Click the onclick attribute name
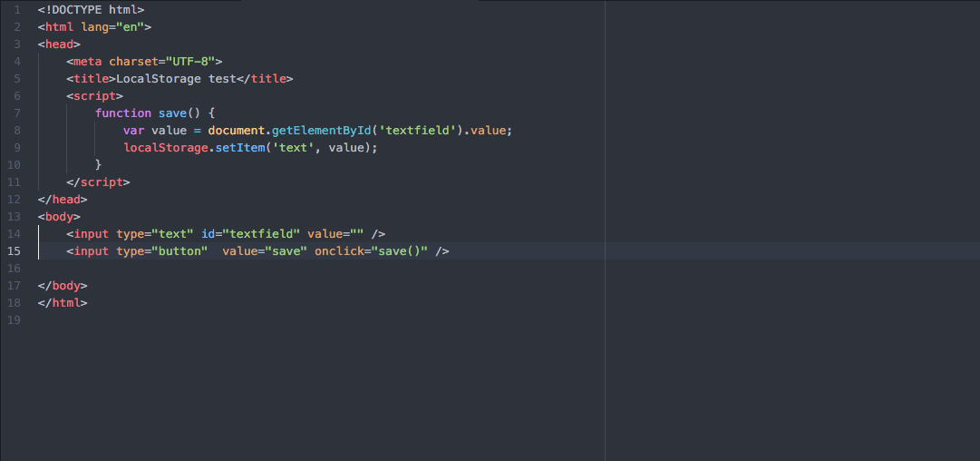Screen dimensions: 980x461 point(339,250)
